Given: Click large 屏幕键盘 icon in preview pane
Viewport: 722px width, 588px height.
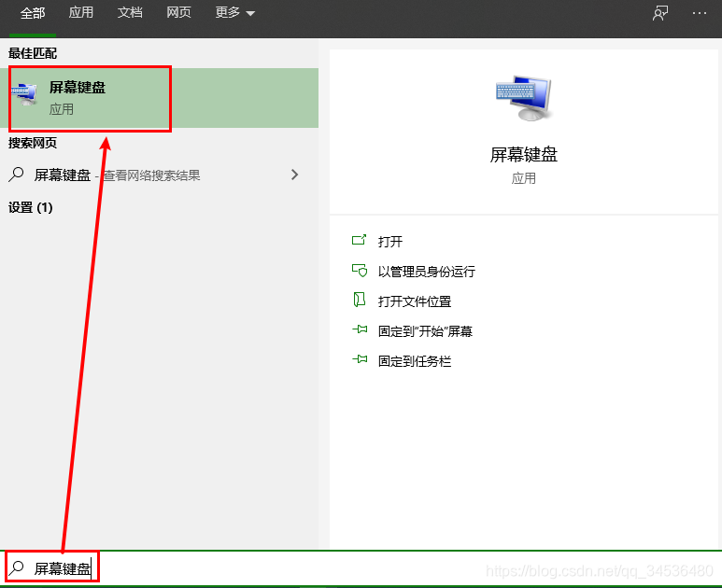Looking at the screenshot, I should [x=524, y=98].
